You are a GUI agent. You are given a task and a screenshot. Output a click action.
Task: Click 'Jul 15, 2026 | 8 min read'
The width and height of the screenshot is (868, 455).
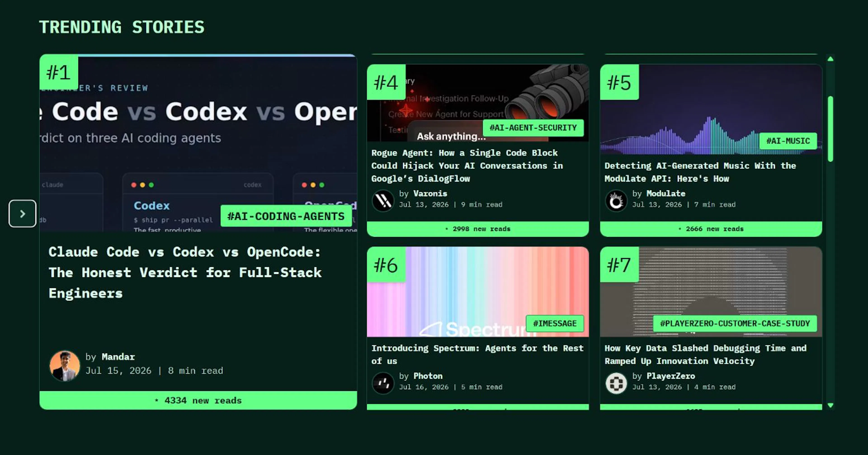point(154,371)
